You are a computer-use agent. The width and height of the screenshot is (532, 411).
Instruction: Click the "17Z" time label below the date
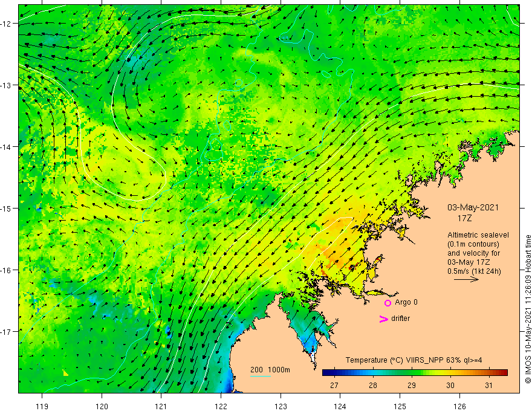464,218
